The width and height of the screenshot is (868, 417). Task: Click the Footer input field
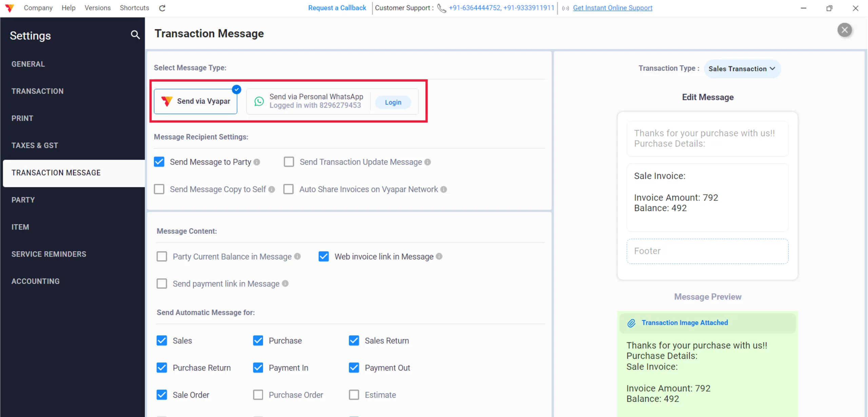[707, 251]
